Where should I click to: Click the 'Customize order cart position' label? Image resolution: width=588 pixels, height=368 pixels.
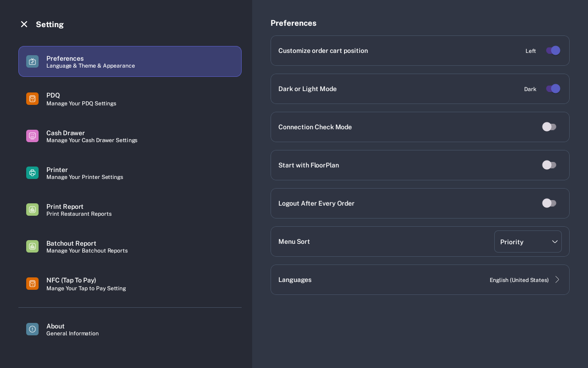(323, 51)
